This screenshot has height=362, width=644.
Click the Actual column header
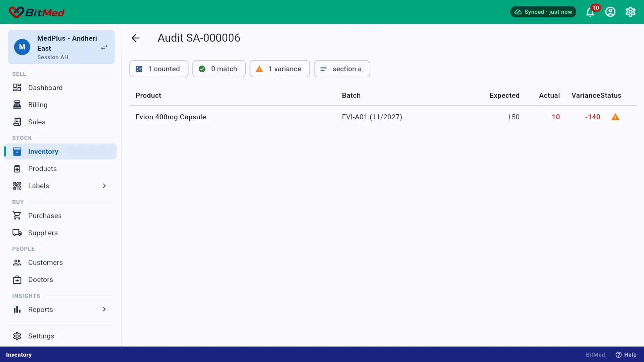point(549,95)
